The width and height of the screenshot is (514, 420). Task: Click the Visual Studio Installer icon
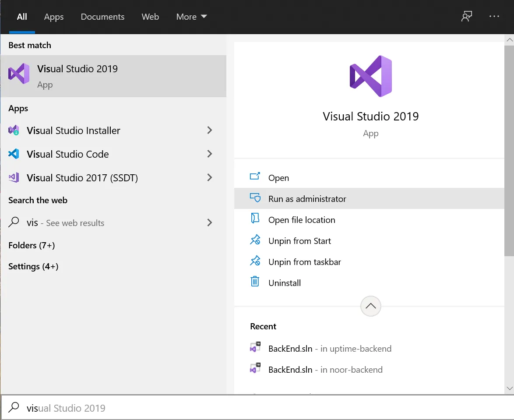pyautogui.click(x=14, y=131)
